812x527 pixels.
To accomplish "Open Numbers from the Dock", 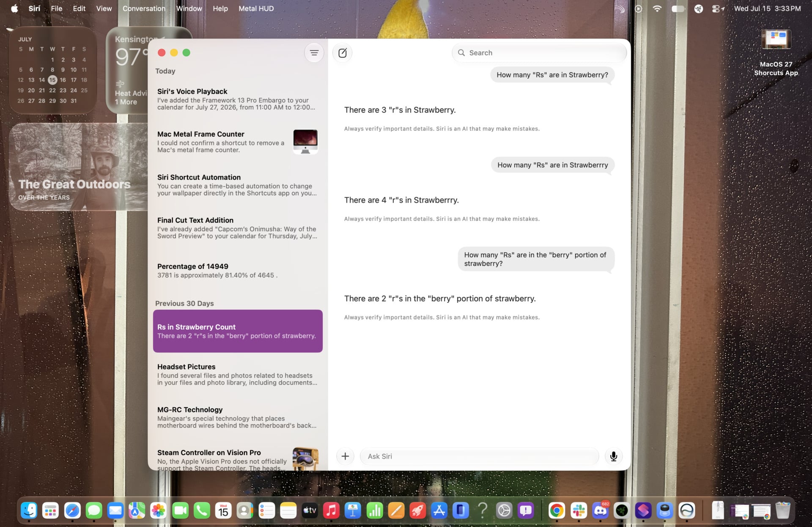I will 374,511.
